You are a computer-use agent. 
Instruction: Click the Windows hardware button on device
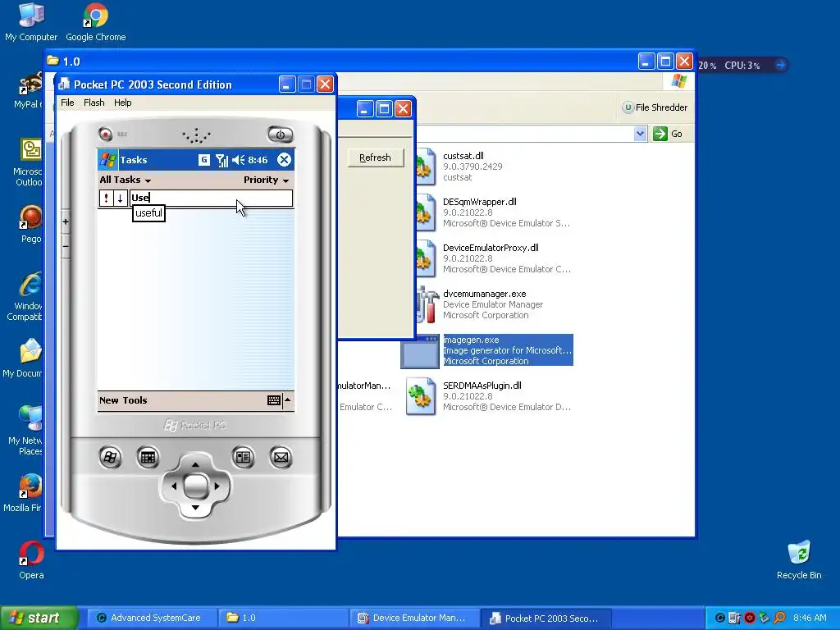click(111, 457)
